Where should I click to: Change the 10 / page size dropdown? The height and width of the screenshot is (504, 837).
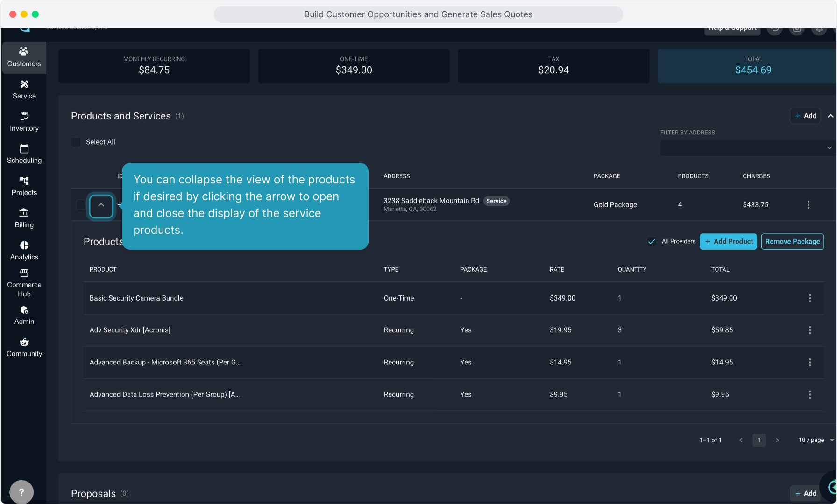[x=816, y=440]
